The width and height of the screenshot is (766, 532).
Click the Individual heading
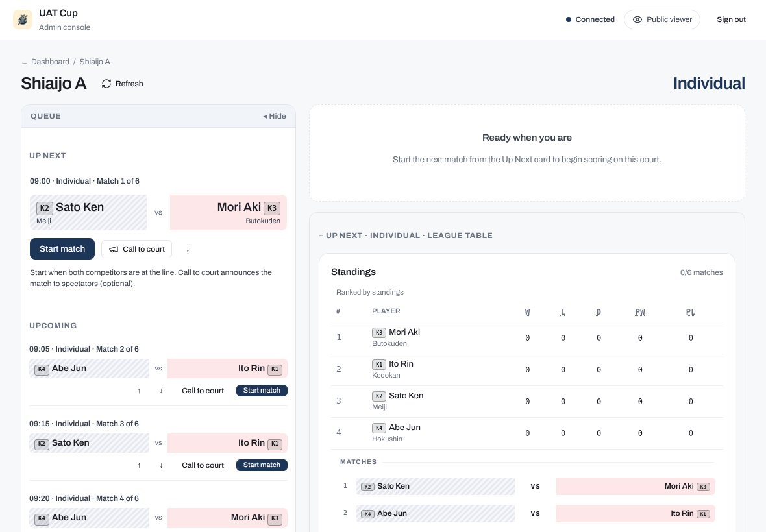point(709,84)
